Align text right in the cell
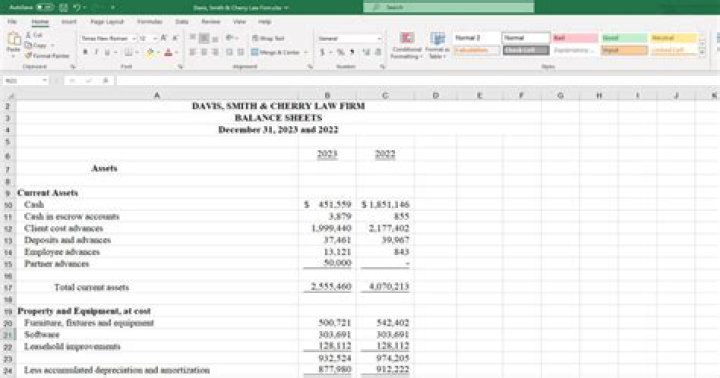720x378 pixels. tap(215, 52)
